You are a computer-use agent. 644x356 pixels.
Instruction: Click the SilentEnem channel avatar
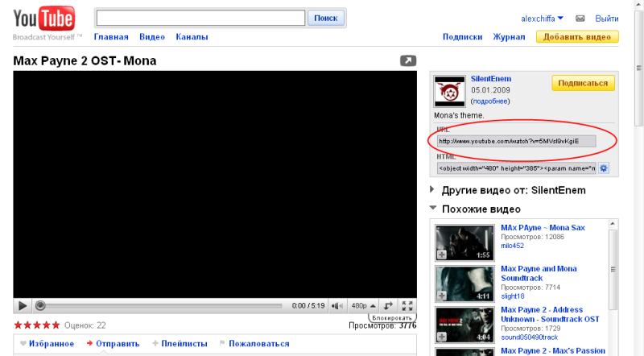[450, 91]
